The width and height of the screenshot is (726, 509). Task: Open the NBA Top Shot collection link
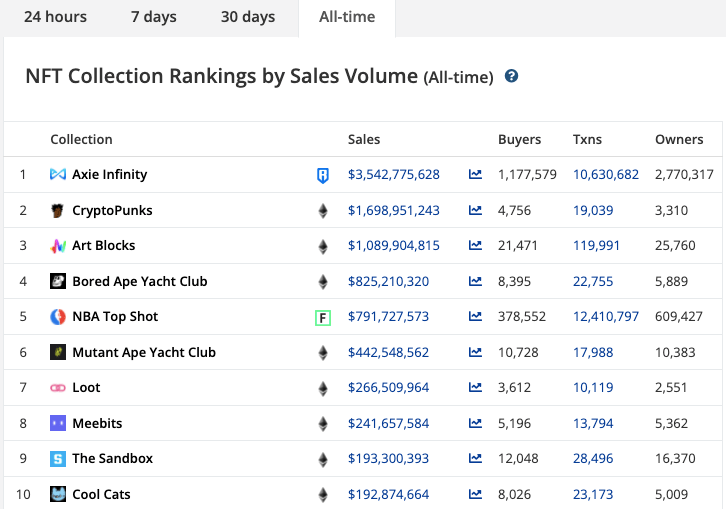(x=115, y=316)
